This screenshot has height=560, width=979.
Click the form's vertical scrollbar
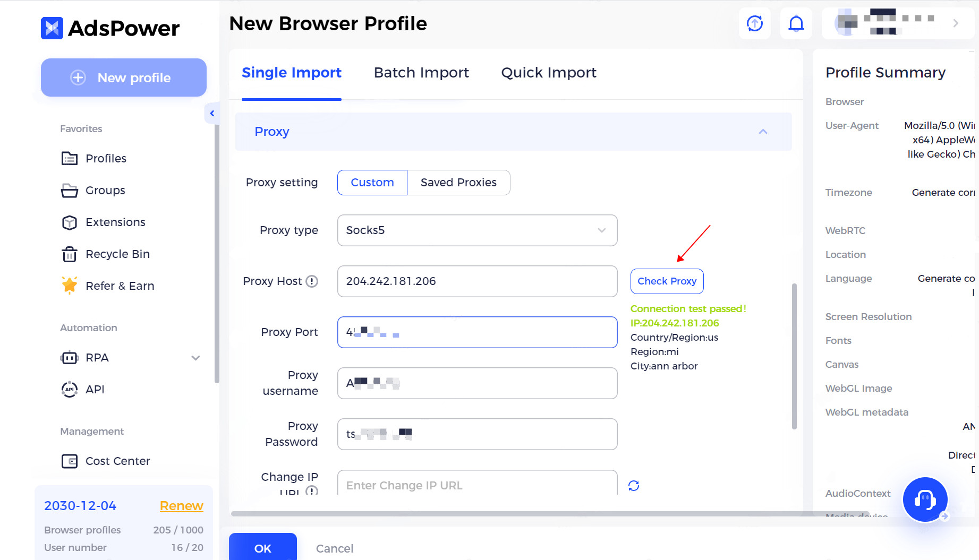click(794, 356)
